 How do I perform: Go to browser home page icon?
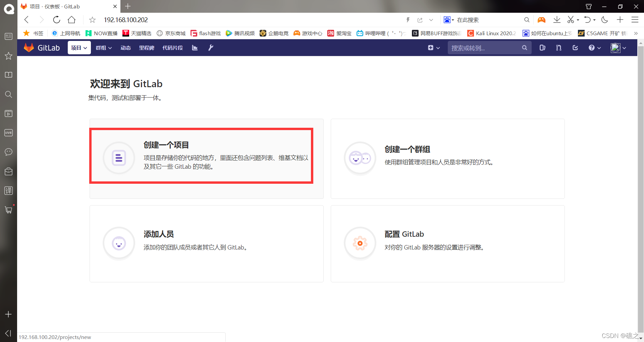click(x=71, y=20)
